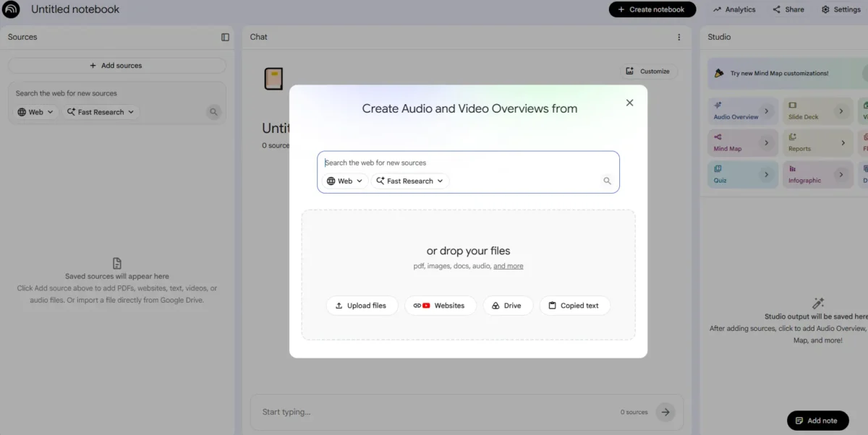Image resolution: width=868 pixels, height=435 pixels.
Task: Open Fast Research dropdown in the dialog
Action: point(410,181)
